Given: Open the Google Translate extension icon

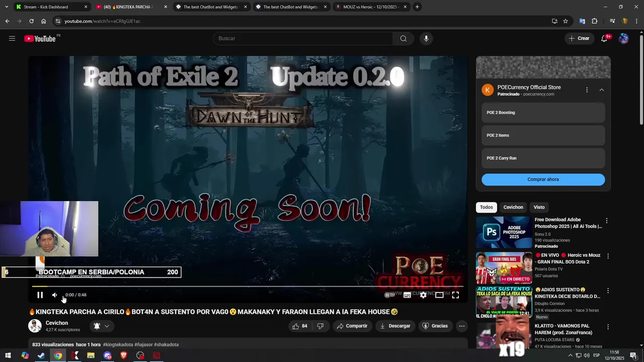Looking at the screenshot, I should [x=582, y=21].
